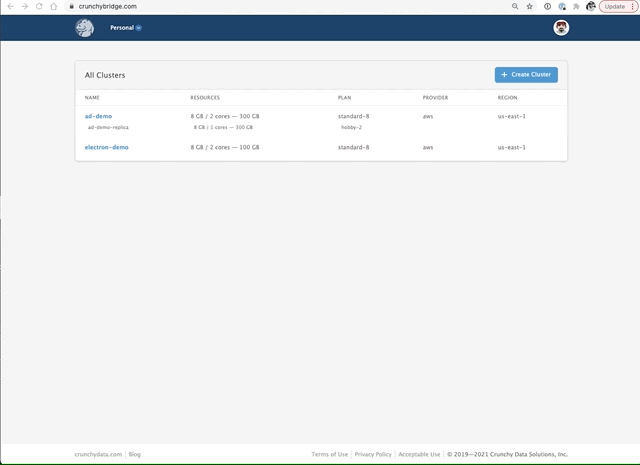
Task: Click the Create Cluster button
Action: [x=526, y=75]
